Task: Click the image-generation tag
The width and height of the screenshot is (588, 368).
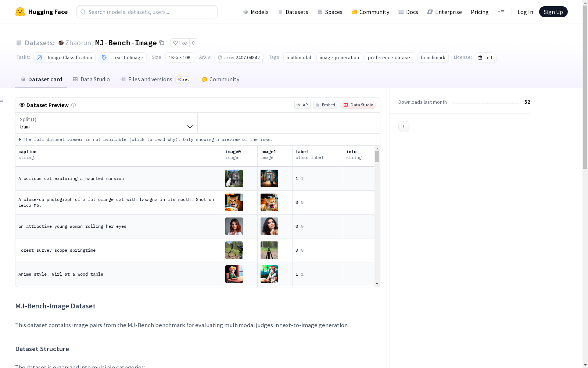Action: (339, 57)
